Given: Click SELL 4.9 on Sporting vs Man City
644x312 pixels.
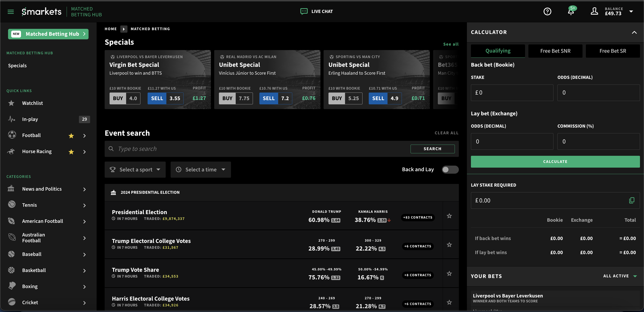Looking at the screenshot, I should click(x=385, y=98).
